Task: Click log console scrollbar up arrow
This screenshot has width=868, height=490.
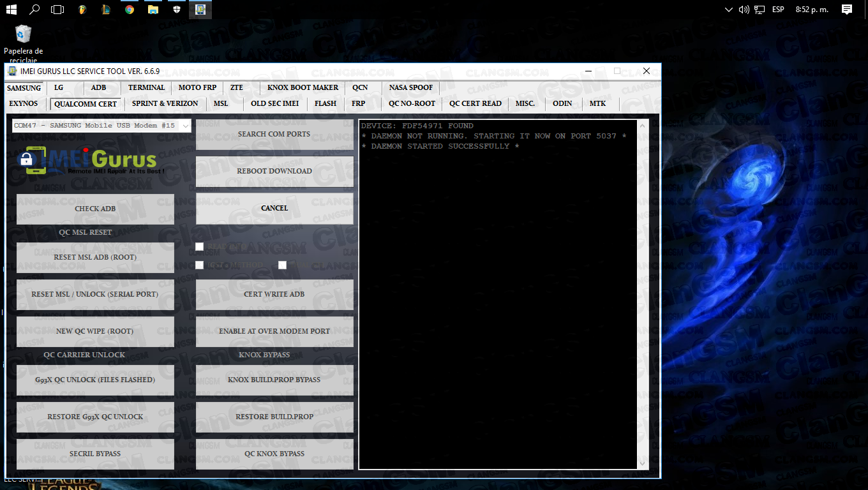Action: click(642, 126)
